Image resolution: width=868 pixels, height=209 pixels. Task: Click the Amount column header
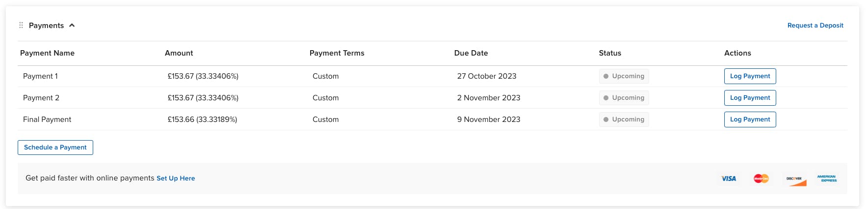[179, 53]
